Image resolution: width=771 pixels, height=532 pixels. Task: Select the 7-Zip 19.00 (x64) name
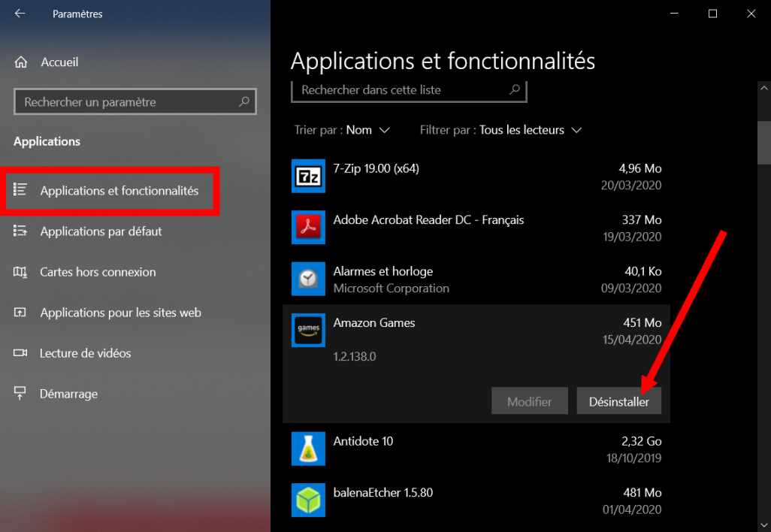[x=376, y=168]
